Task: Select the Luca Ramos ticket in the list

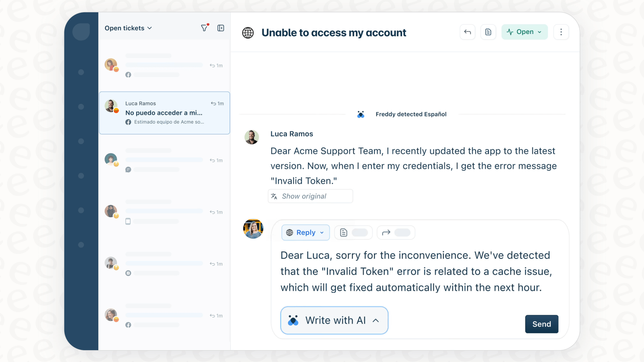Action: 164,113
